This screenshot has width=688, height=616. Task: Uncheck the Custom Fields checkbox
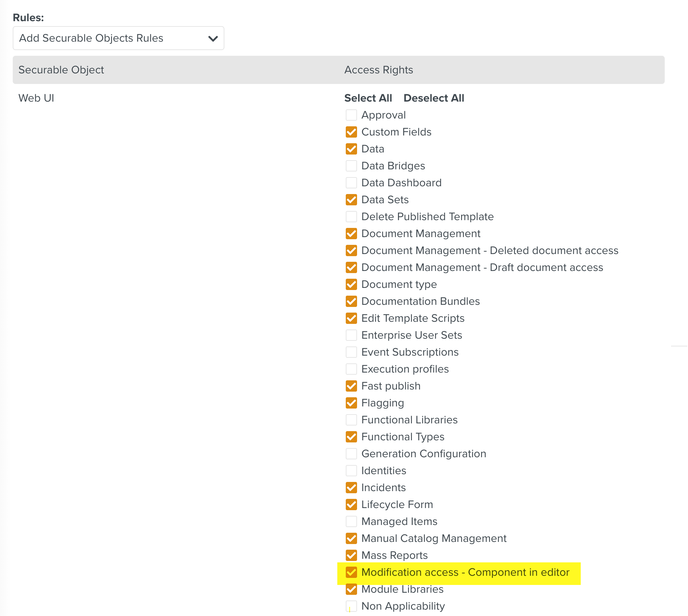click(x=351, y=132)
